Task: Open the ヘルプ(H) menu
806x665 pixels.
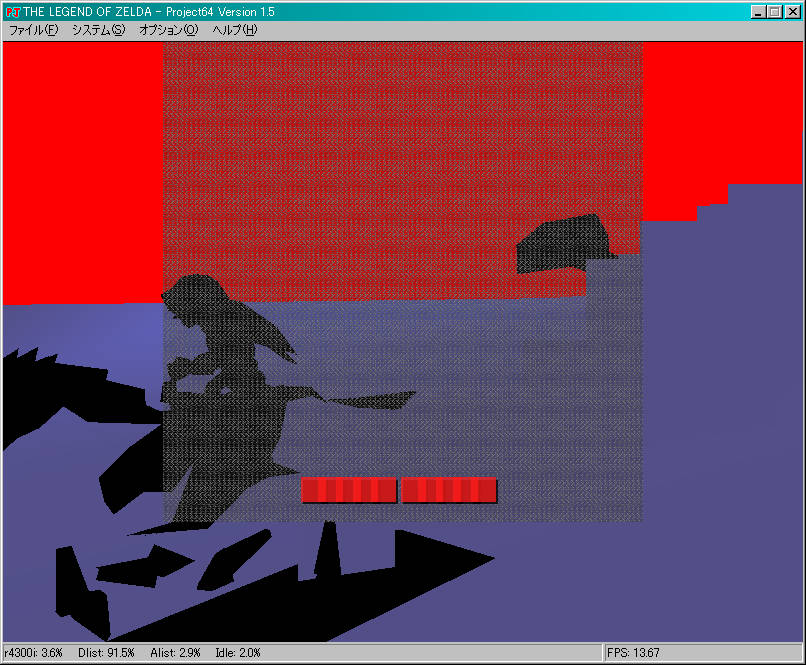Action: pos(235,30)
